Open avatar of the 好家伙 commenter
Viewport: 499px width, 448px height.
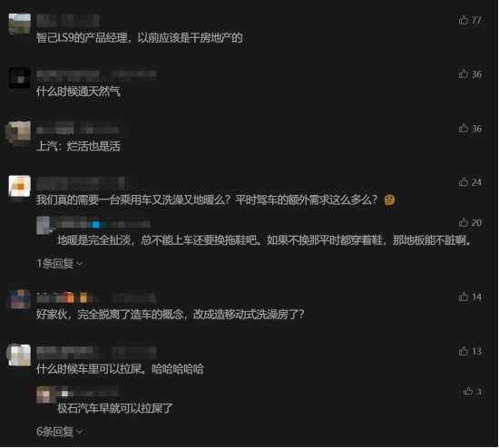[x=20, y=300]
